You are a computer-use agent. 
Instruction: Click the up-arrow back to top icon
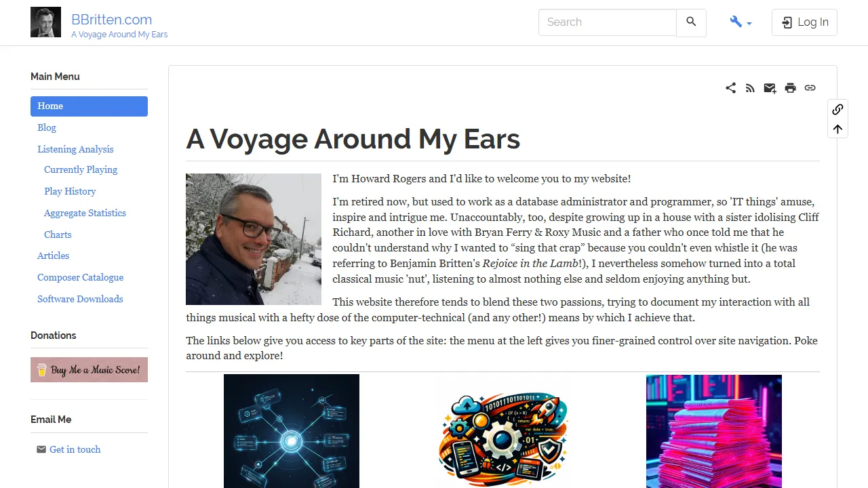[x=837, y=129]
